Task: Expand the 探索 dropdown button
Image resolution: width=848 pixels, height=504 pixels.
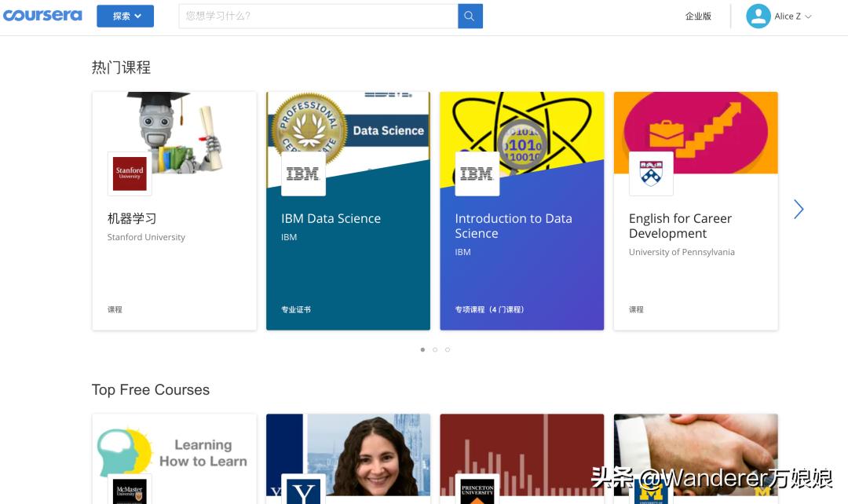Action: coord(126,16)
